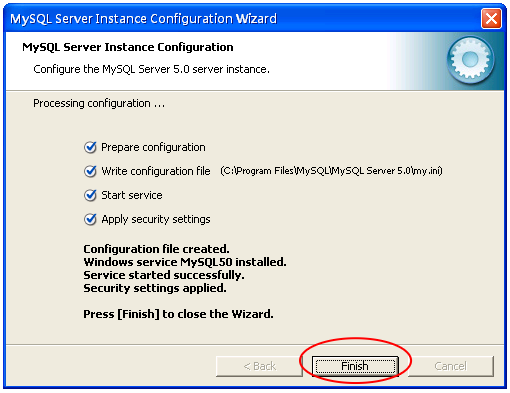Viewport: 510px width, 393px height.
Task: Click the Windows service MySQL50 installed message
Action: (x=185, y=262)
